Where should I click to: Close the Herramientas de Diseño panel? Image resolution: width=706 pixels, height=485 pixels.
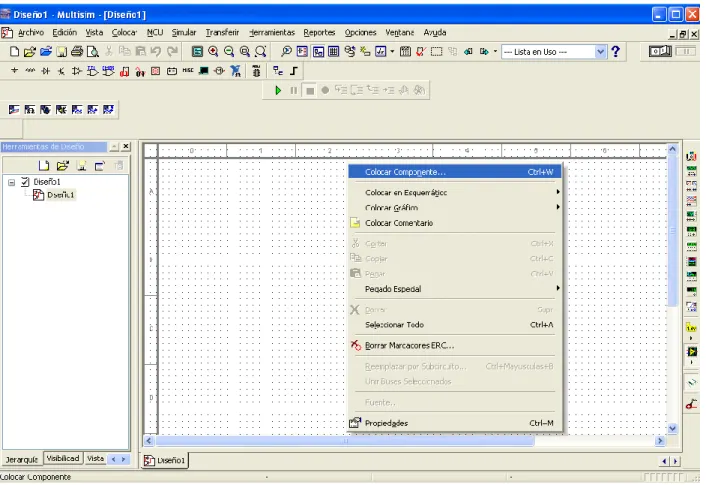pos(126,146)
